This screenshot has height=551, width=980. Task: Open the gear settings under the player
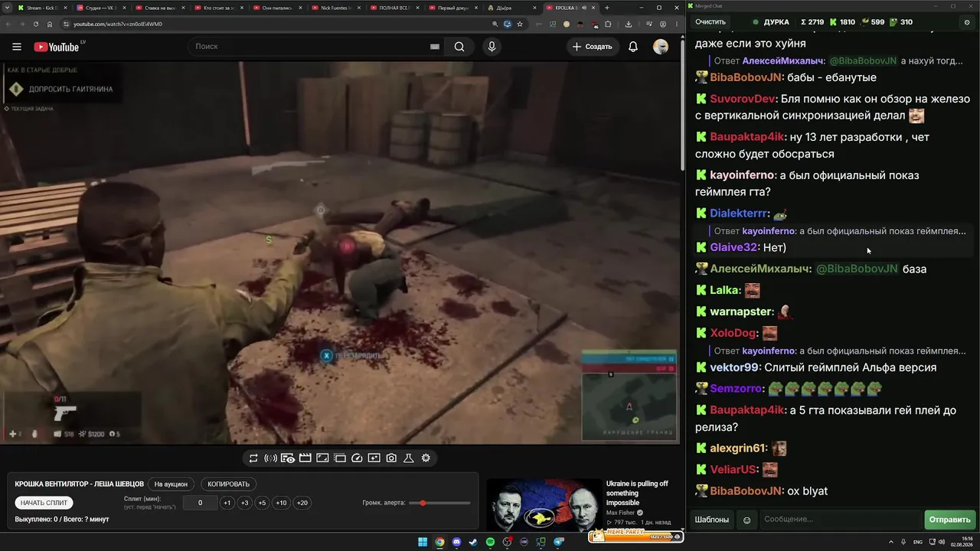pyautogui.click(x=426, y=458)
